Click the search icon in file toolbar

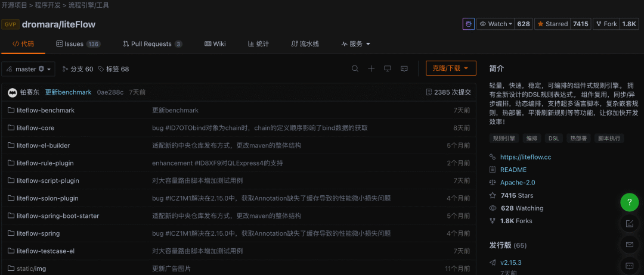coord(355,69)
